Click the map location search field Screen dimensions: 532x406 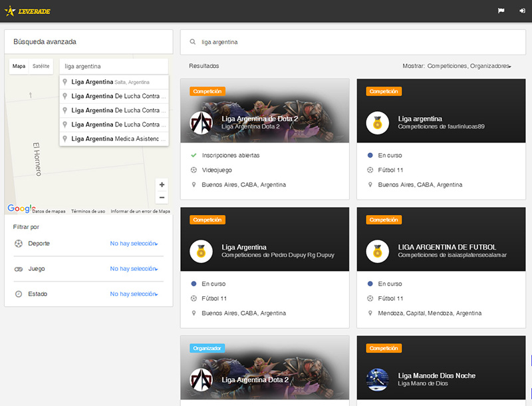pyautogui.click(x=113, y=67)
